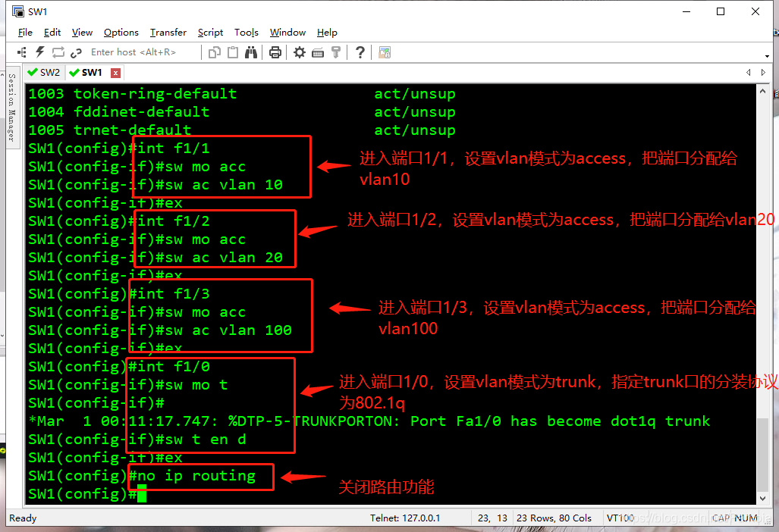
Task: Open the Transfer menu
Action: pyautogui.click(x=168, y=33)
